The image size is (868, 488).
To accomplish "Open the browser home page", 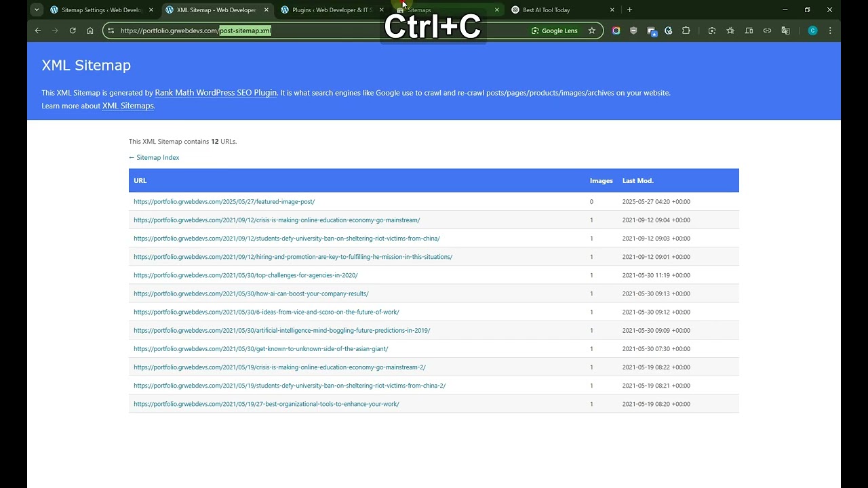I will (90, 30).
